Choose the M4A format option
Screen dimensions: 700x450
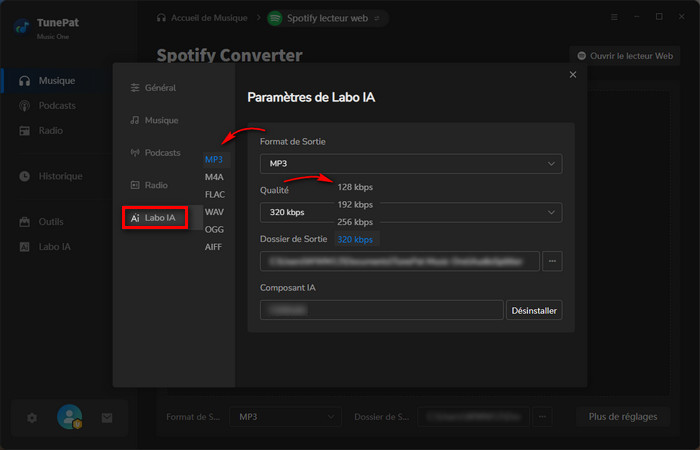pos(214,177)
